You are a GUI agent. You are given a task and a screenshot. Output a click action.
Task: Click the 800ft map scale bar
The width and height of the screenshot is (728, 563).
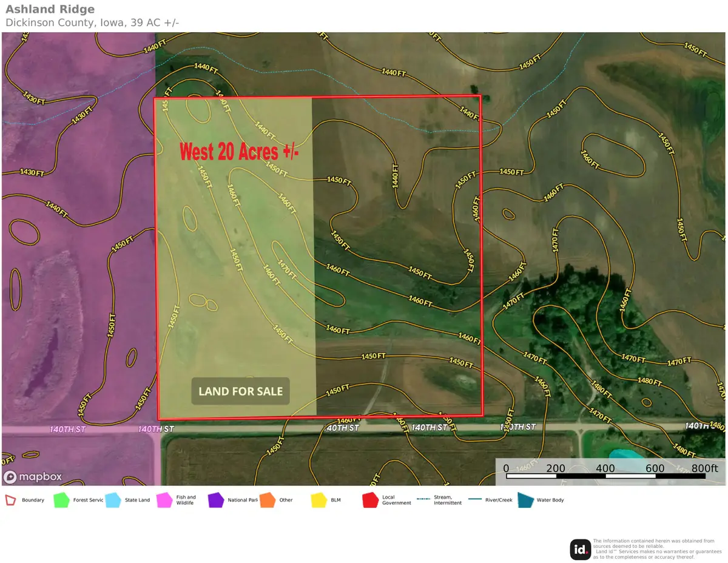coord(607,476)
